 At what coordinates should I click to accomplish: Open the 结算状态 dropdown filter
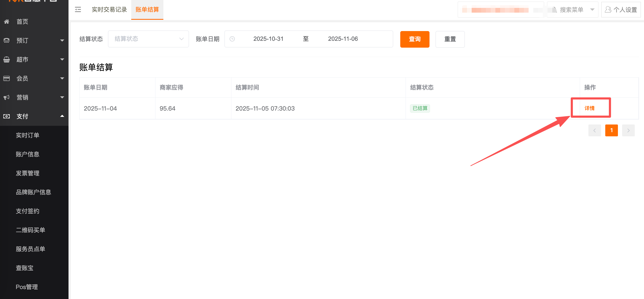[x=148, y=39]
